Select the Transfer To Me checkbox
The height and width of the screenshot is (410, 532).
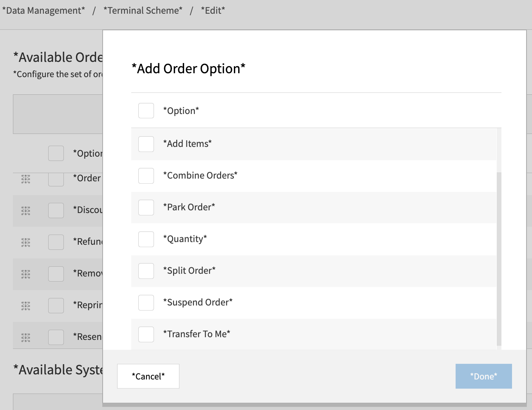146,334
